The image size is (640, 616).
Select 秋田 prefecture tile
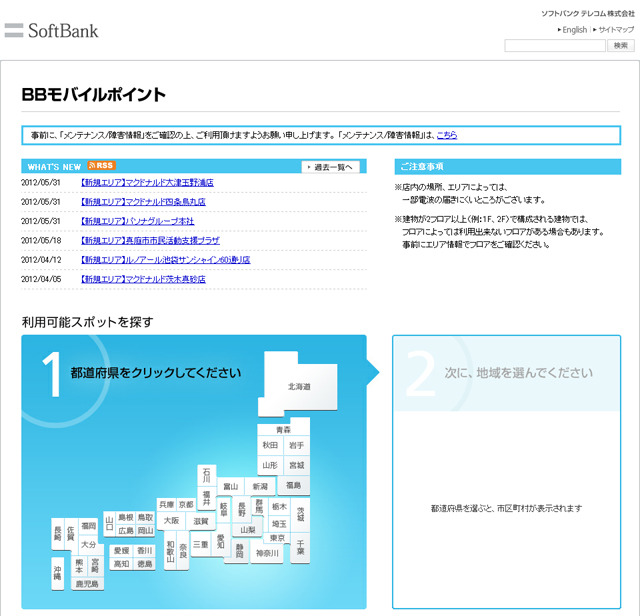[270, 445]
